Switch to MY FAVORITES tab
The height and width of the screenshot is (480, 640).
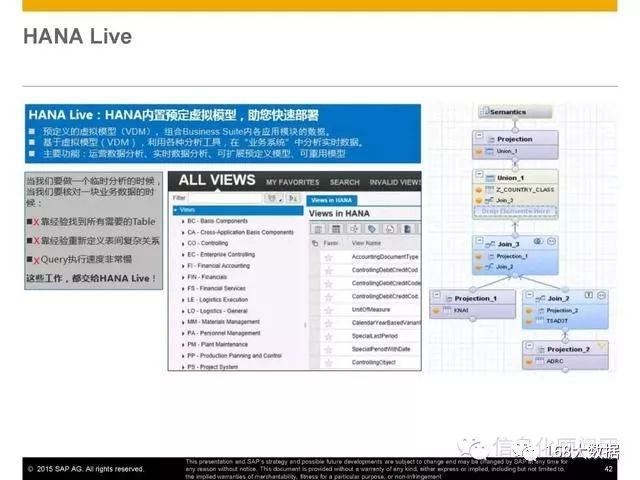coord(292,182)
